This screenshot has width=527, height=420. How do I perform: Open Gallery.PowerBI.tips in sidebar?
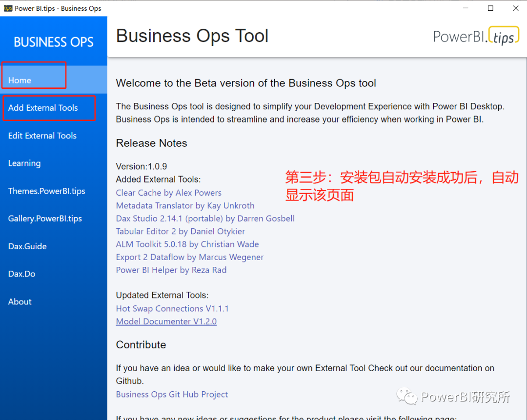point(54,219)
